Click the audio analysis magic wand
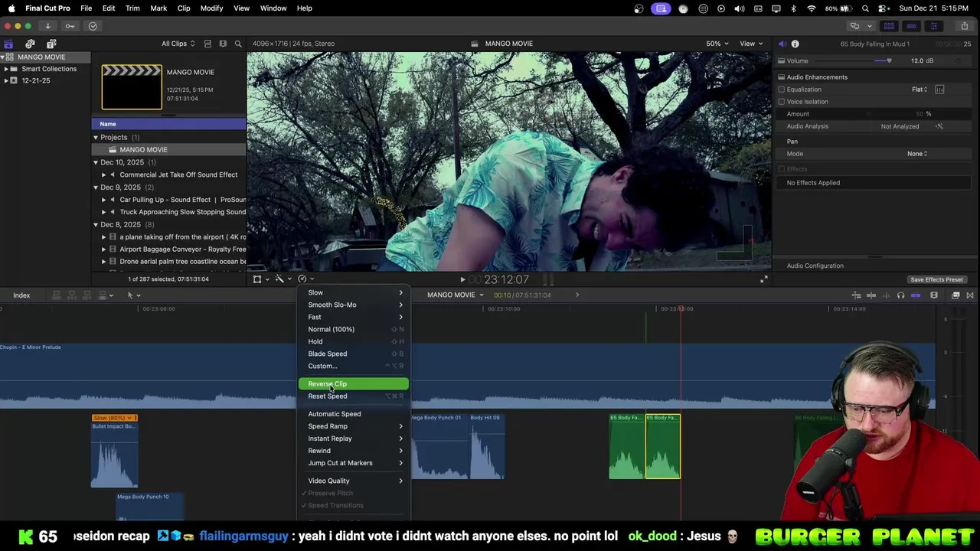The image size is (980, 551). [x=939, y=126]
